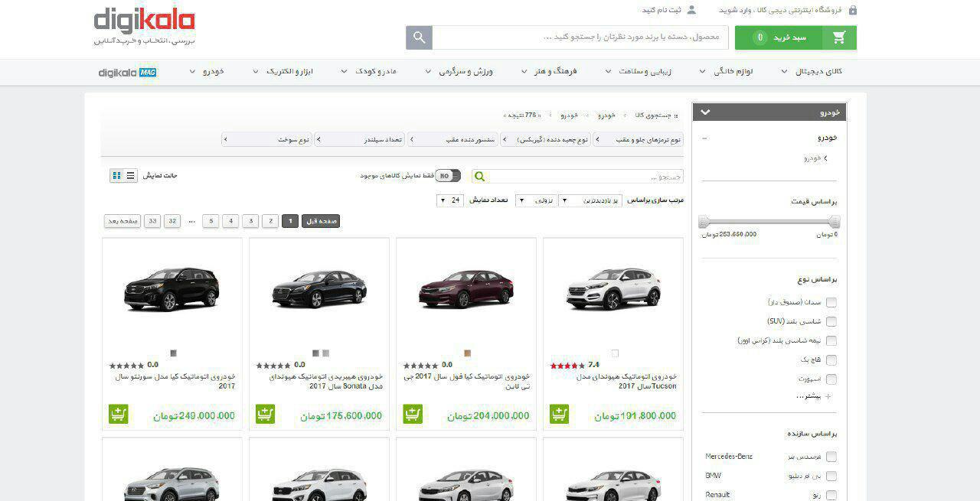
Task: Open the digikala MAG link
Action: coord(128,72)
